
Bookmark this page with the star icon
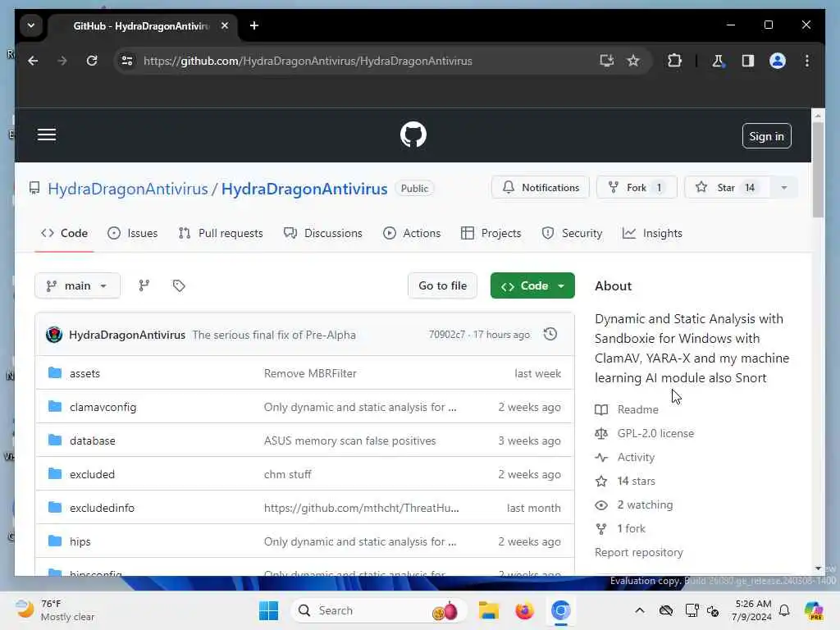[x=633, y=61]
